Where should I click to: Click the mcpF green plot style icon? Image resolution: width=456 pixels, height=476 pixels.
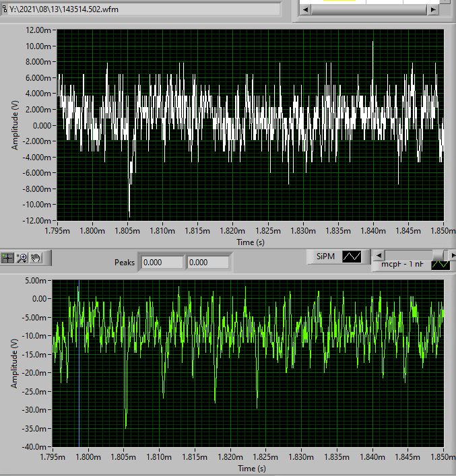441,265
